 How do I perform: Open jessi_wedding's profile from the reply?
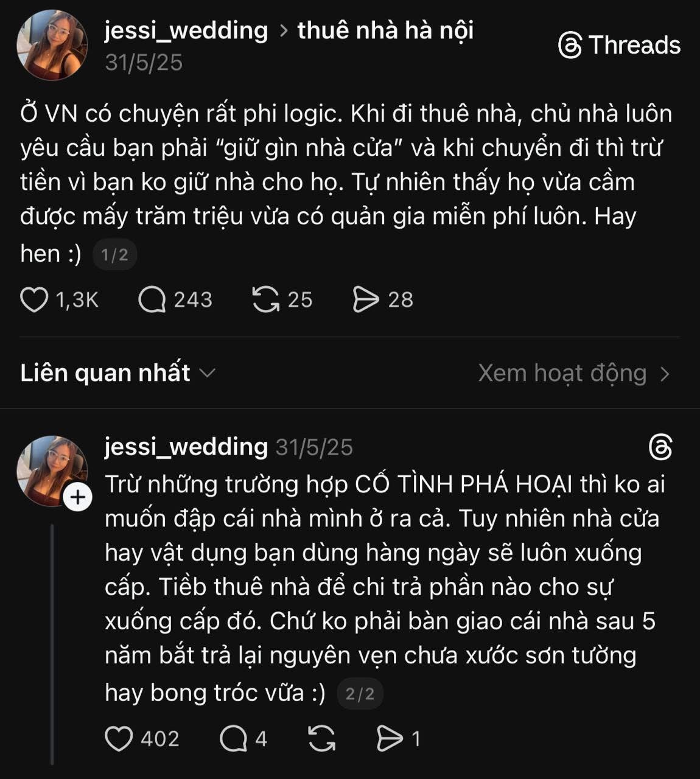[x=184, y=446]
